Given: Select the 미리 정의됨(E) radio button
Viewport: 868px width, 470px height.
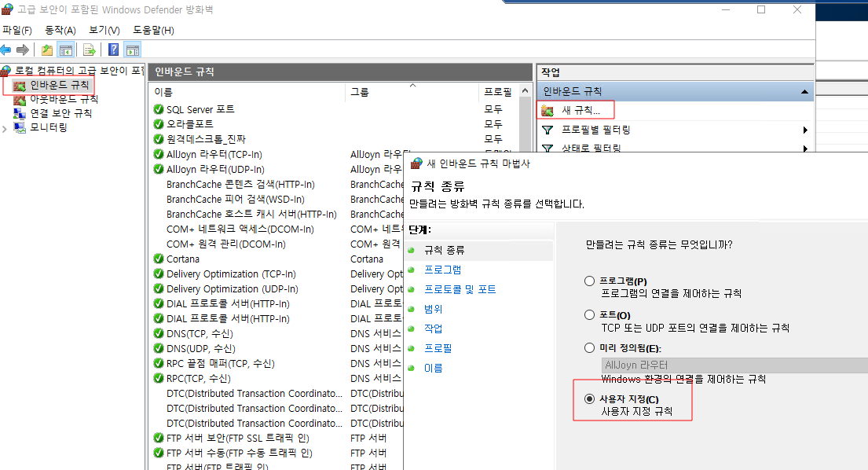Looking at the screenshot, I should (x=590, y=348).
